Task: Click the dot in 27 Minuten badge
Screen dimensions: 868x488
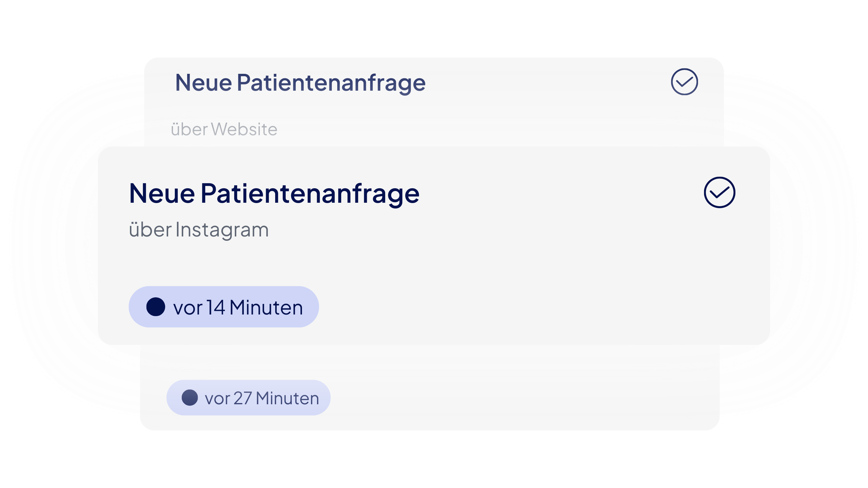Action: point(189,398)
